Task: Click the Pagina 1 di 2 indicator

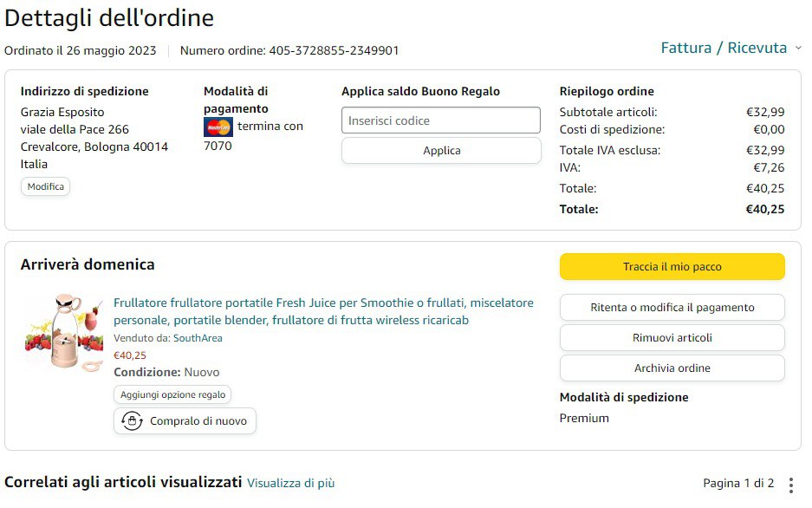Action: pyautogui.click(x=738, y=484)
